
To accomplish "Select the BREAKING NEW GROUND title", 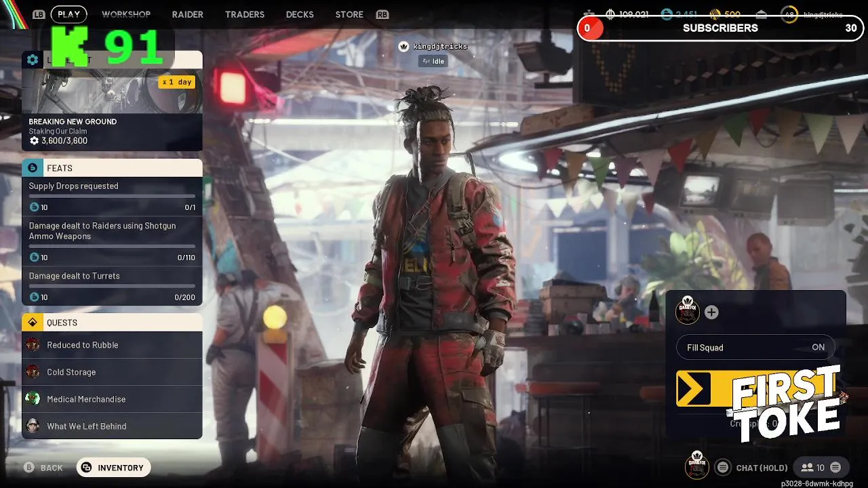I will point(73,121).
